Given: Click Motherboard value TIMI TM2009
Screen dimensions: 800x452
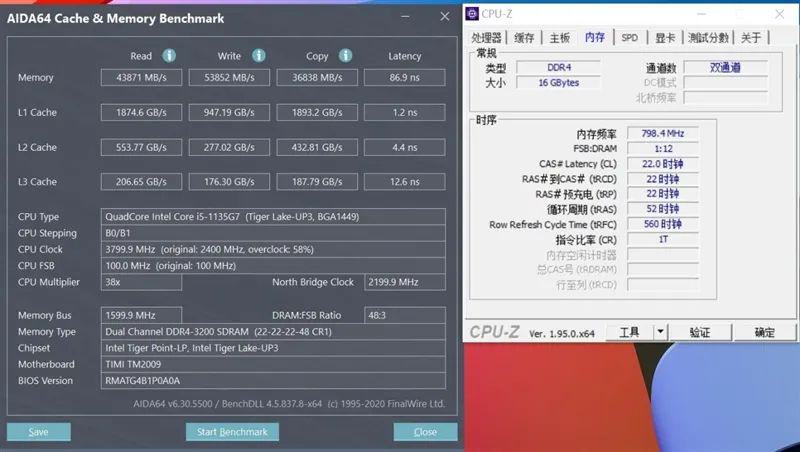Looking at the screenshot, I should tap(273, 364).
